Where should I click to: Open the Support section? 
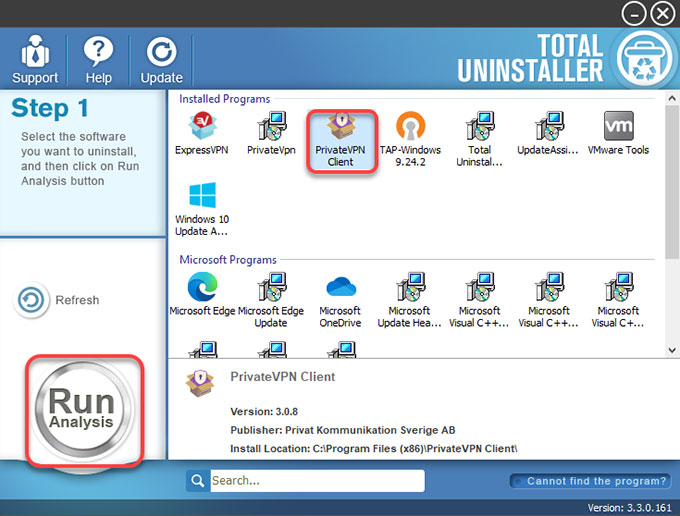pyautogui.click(x=35, y=59)
